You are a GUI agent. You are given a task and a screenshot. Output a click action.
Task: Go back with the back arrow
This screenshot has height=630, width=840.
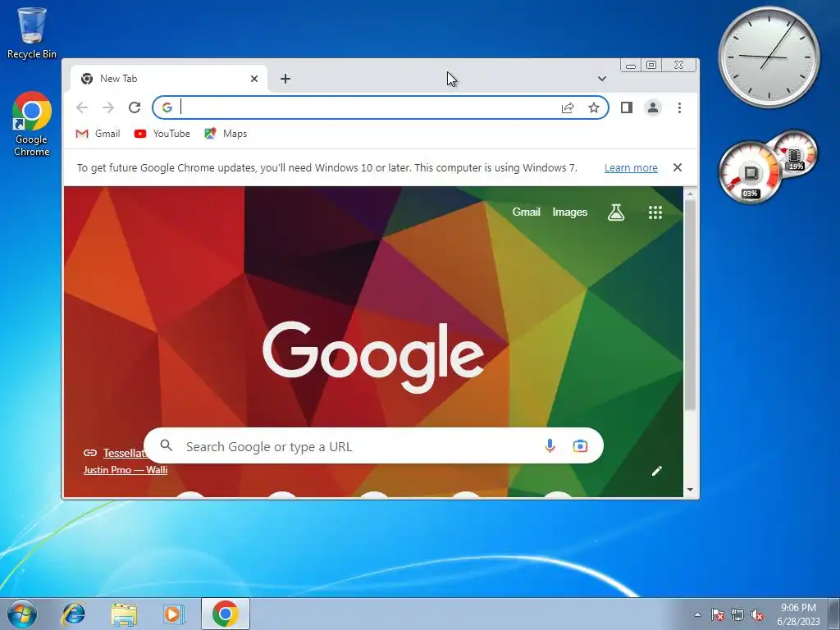pyautogui.click(x=82, y=107)
